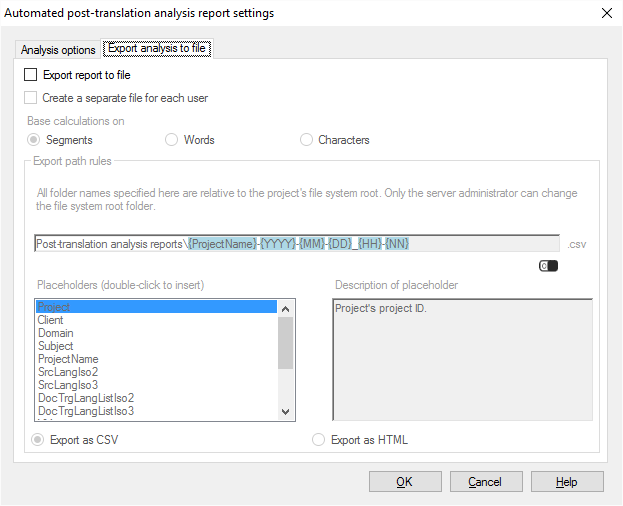Switch to the Analysis options tab
The width and height of the screenshot is (623, 506).
[x=58, y=50]
